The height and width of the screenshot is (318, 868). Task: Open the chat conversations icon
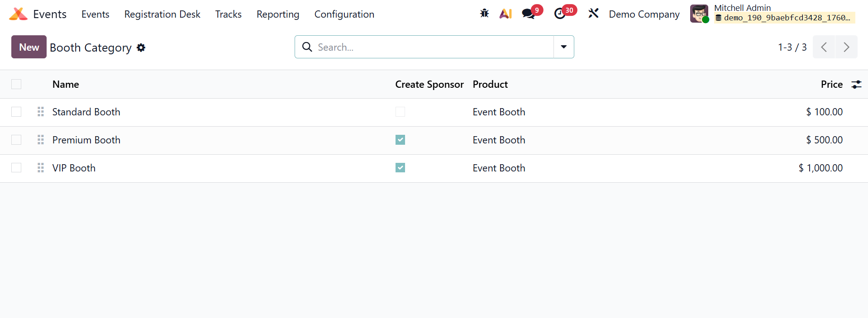[528, 14]
